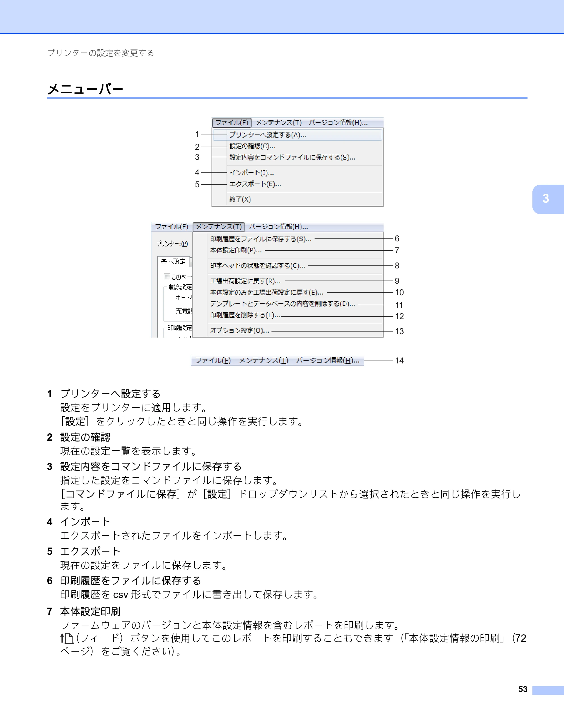Viewport: 564px width, 728px height.
Task: Click ファイル(F) in the bottom standalone menu bar
Action: 213,360
